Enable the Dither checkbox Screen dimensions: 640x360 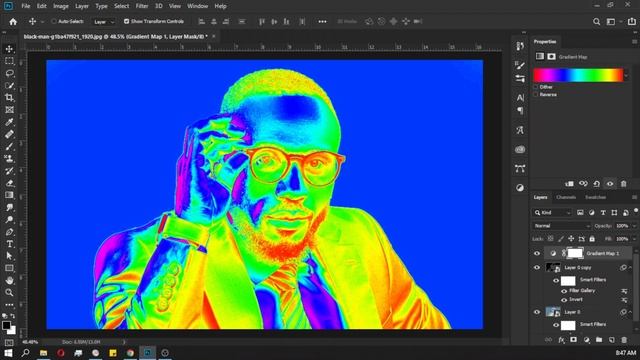point(536,87)
